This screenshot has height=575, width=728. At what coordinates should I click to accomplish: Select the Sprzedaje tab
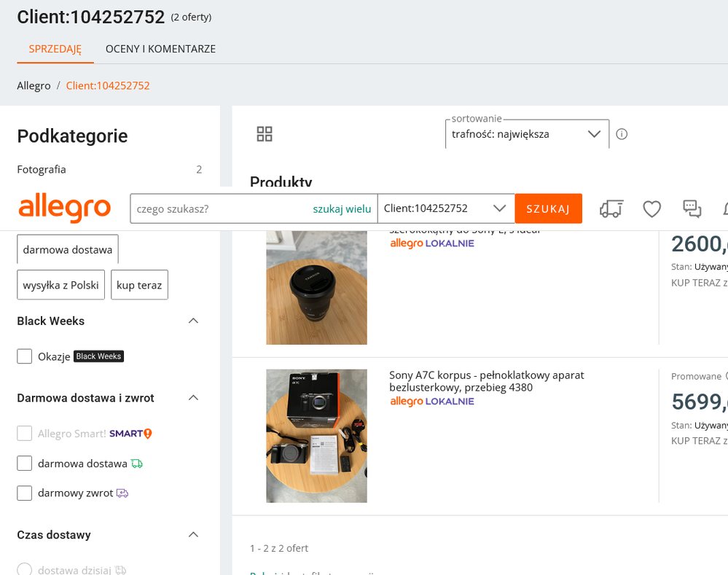point(55,49)
